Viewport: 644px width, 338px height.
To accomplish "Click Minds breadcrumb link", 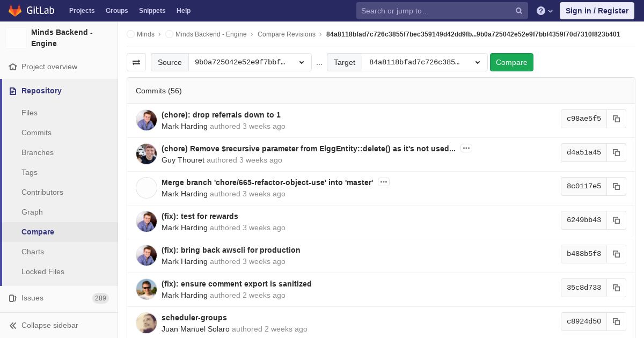I will tap(145, 34).
